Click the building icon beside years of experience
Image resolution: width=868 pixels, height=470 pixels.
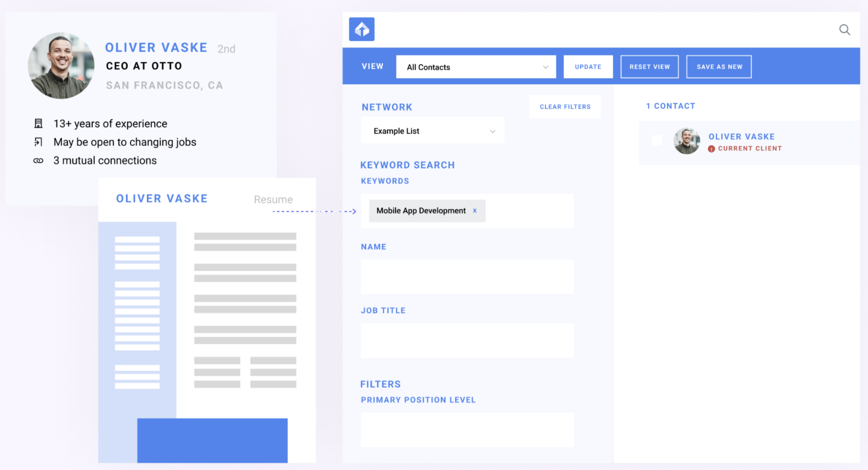pos(38,124)
